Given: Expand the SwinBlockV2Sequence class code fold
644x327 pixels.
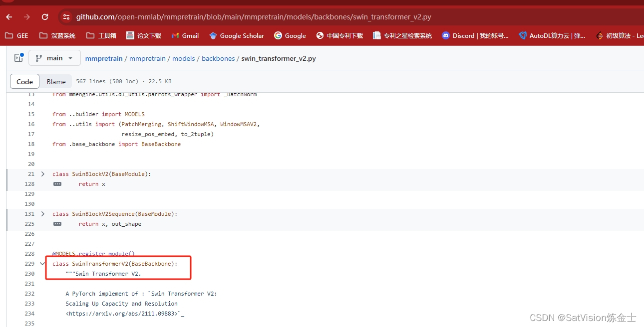Looking at the screenshot, I should (x=43, y=214).
